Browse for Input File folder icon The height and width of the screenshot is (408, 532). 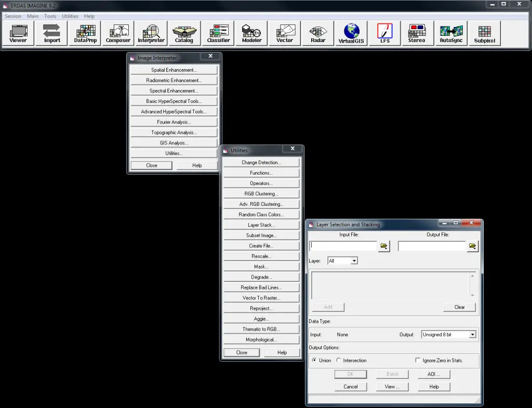click(x=384, y=246)
